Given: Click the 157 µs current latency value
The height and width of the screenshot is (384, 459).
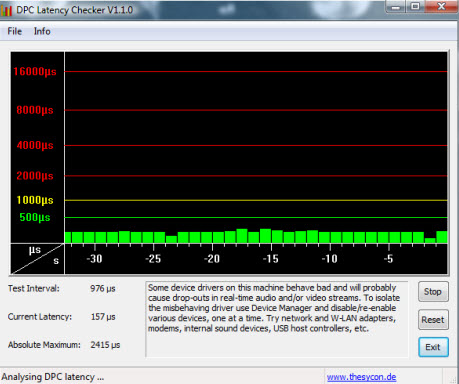Looking at the screenshot, I should point(103,317).
